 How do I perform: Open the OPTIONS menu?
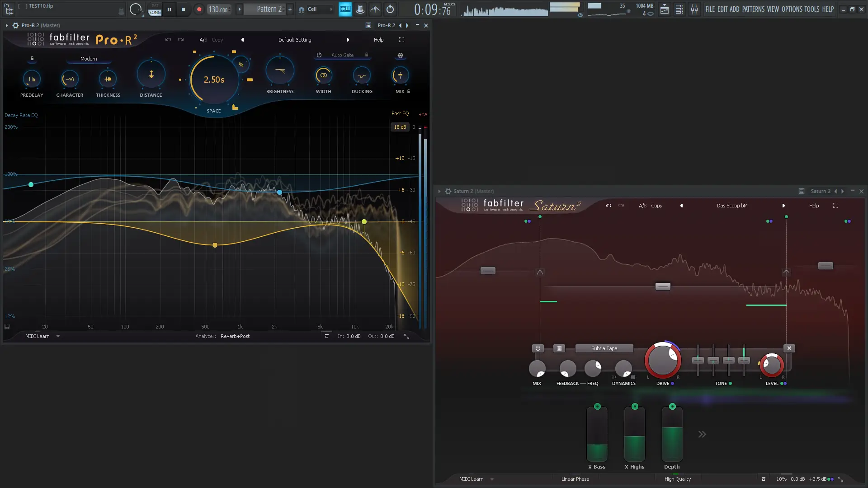click(792, 9)
